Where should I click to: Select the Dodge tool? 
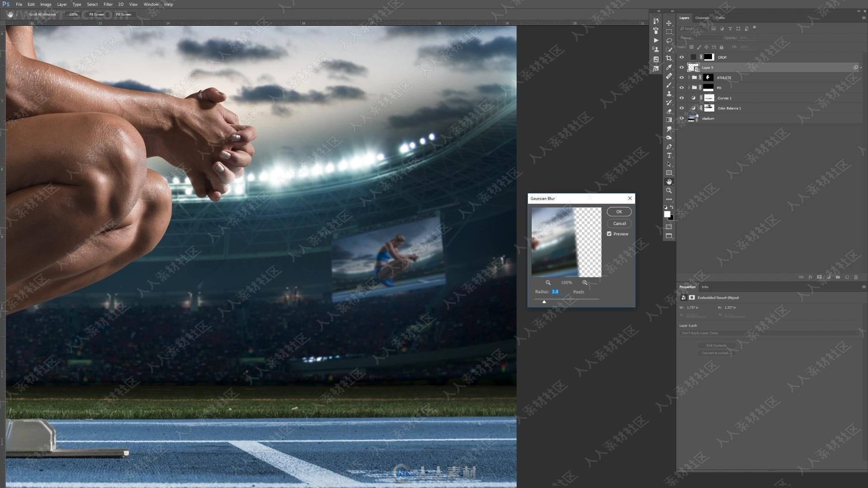click(669, 137)
